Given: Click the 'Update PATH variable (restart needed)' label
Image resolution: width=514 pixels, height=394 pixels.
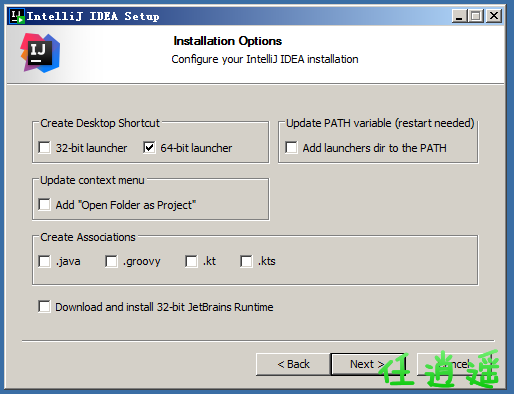Looking at the screenshot, I should tap(380, 123).
